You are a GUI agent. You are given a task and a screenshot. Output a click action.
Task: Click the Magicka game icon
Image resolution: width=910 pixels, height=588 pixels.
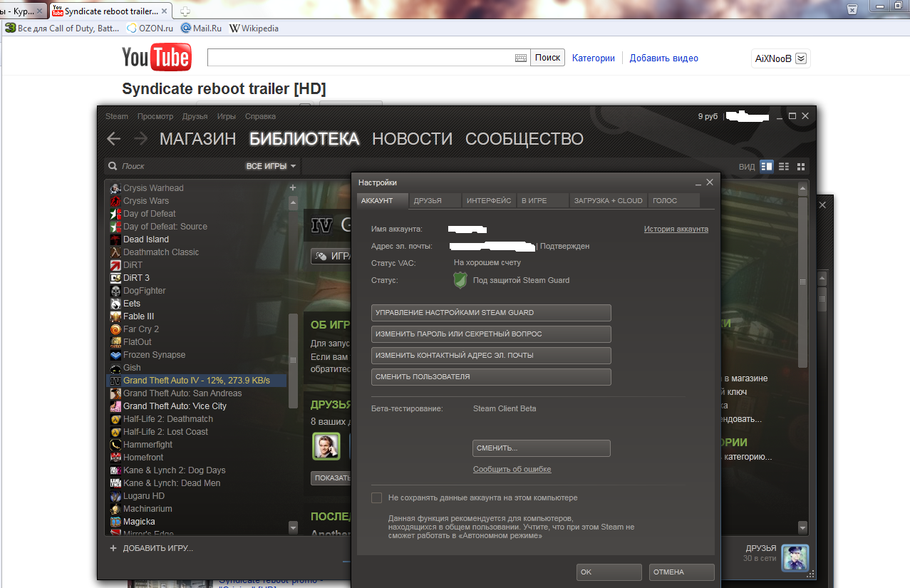(116, 522)
